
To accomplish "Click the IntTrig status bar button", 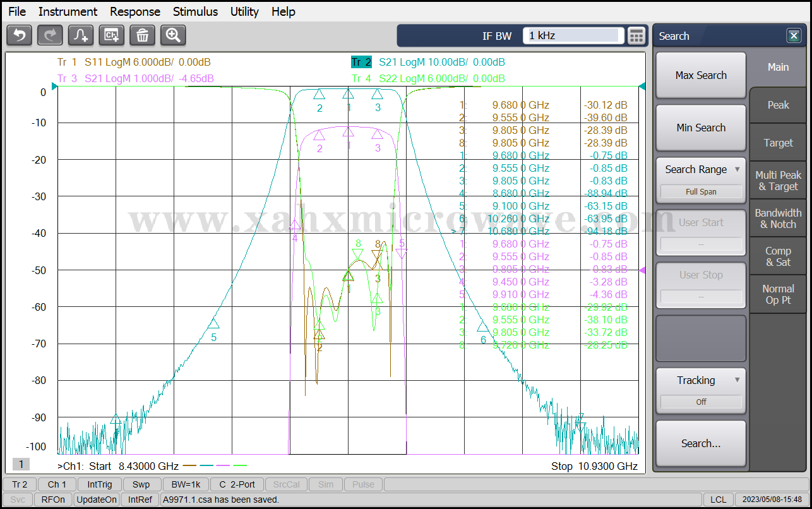I will (x=100, y=484).
